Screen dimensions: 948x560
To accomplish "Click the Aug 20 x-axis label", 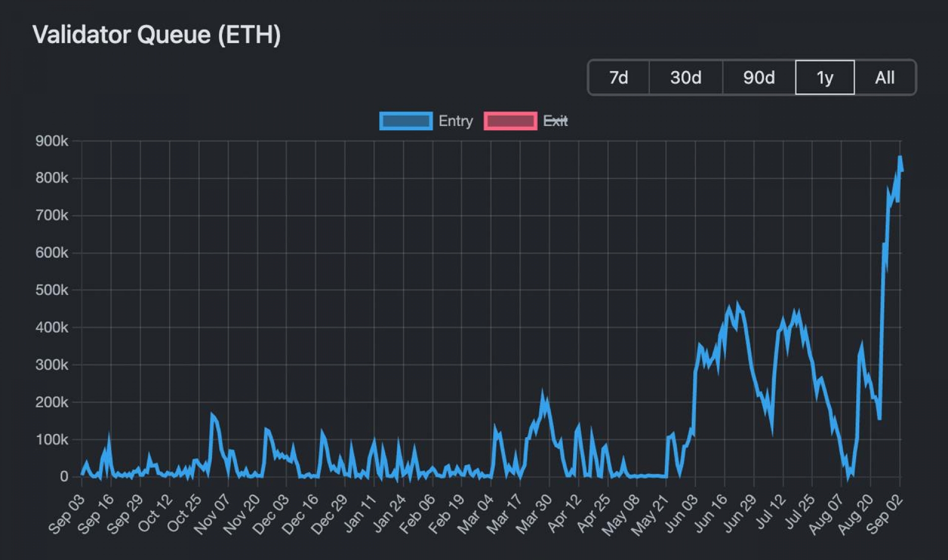I will [856, 515].
